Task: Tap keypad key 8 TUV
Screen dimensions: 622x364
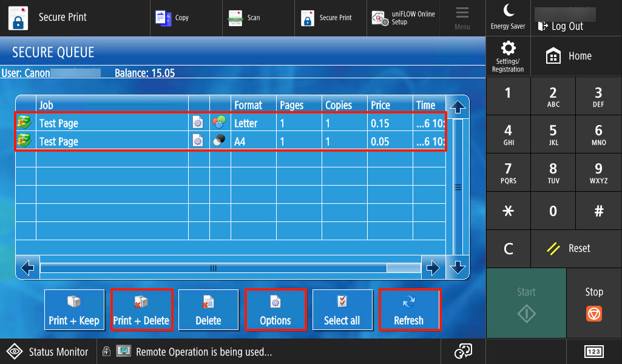Action: (x=553, y=172)
